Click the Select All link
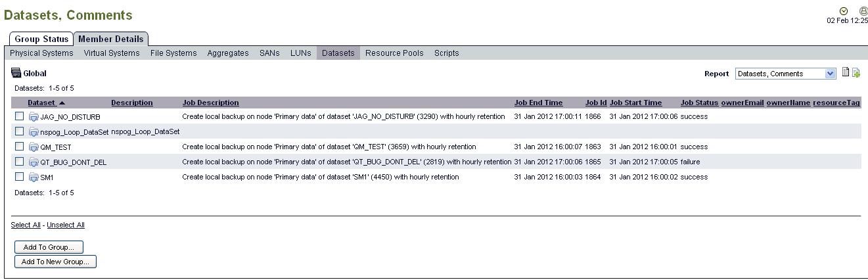 click(26, 225)
